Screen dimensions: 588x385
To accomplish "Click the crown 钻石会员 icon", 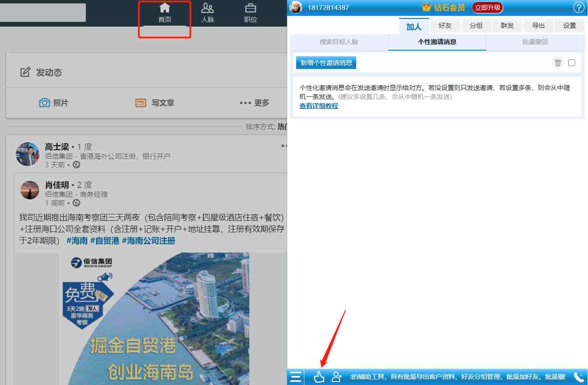I will [426, 7].
